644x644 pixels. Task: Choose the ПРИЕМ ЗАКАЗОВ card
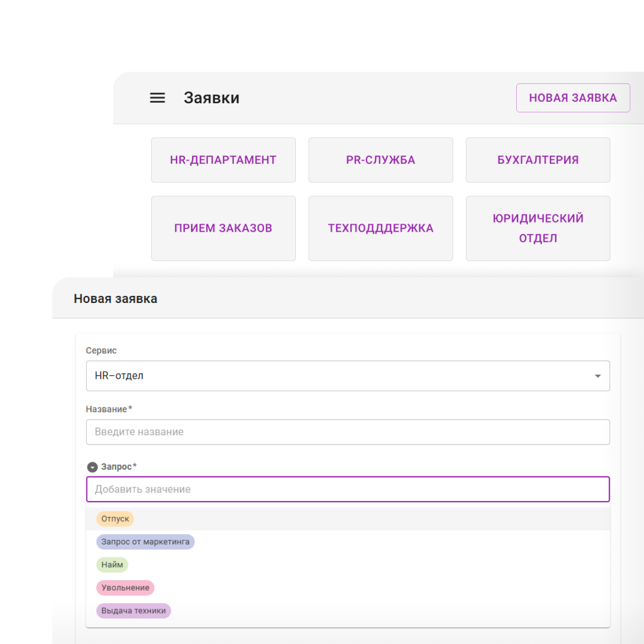tap(224, 228)
